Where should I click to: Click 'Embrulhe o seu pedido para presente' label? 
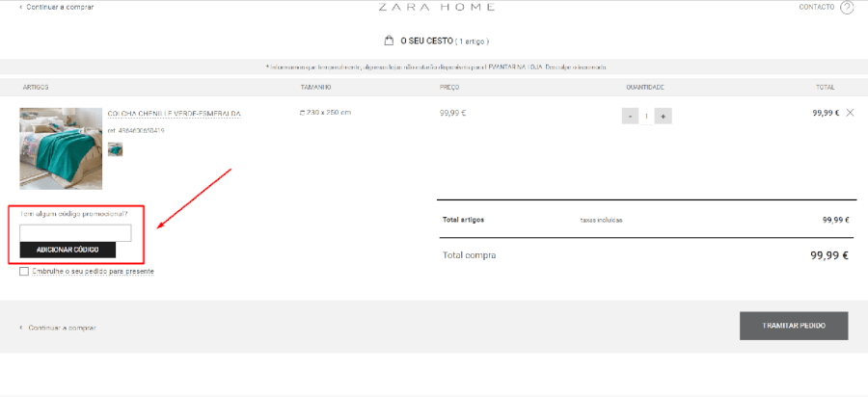click(93, 272)
